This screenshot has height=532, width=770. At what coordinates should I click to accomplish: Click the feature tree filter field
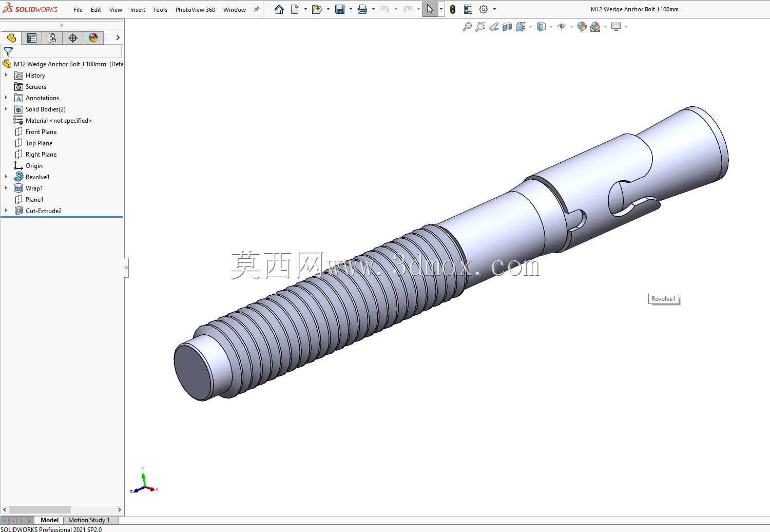(x=62, y=52)
